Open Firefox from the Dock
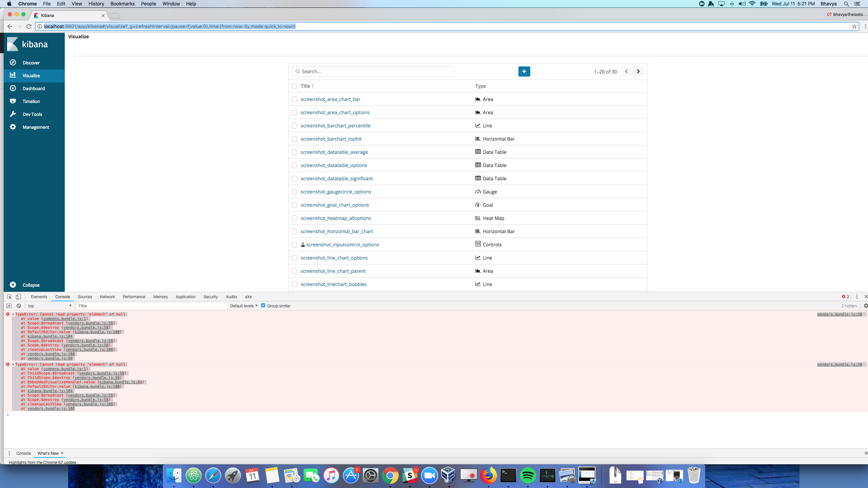 [489, 476]
